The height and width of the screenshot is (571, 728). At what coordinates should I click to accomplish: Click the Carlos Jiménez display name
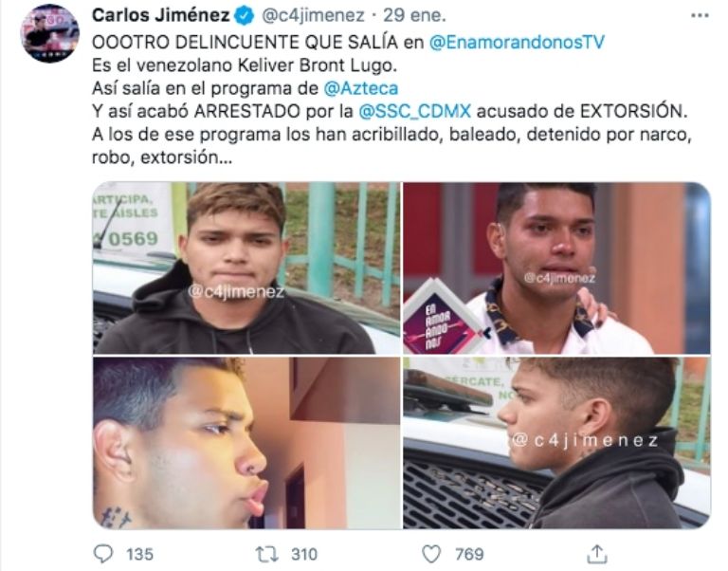pos(160,15)
